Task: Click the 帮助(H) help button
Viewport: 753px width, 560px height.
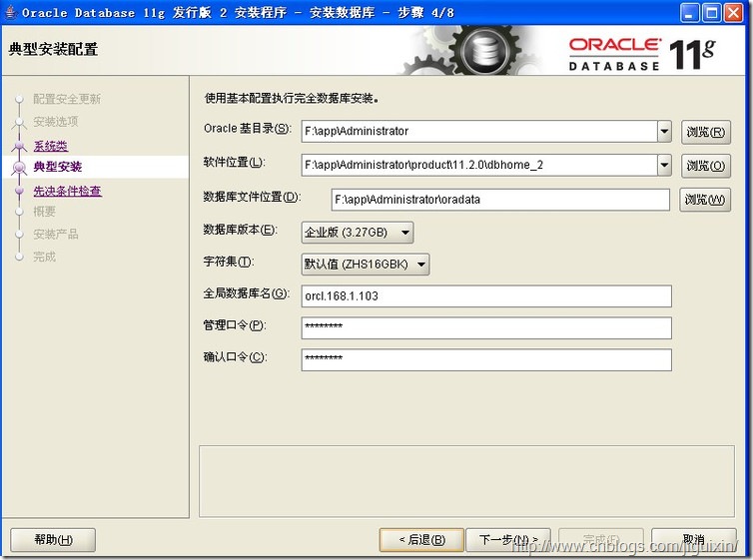Action: (53, 540)
